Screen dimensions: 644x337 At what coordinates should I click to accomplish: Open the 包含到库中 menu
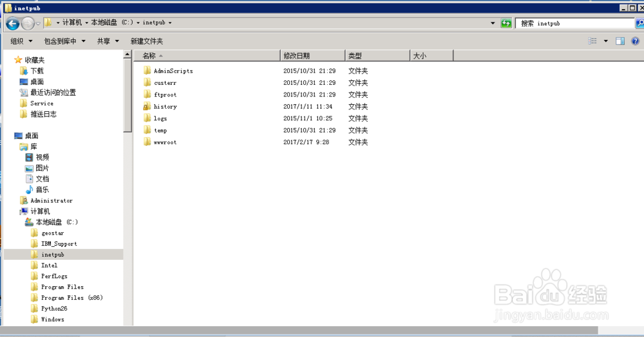coord(65,41)
